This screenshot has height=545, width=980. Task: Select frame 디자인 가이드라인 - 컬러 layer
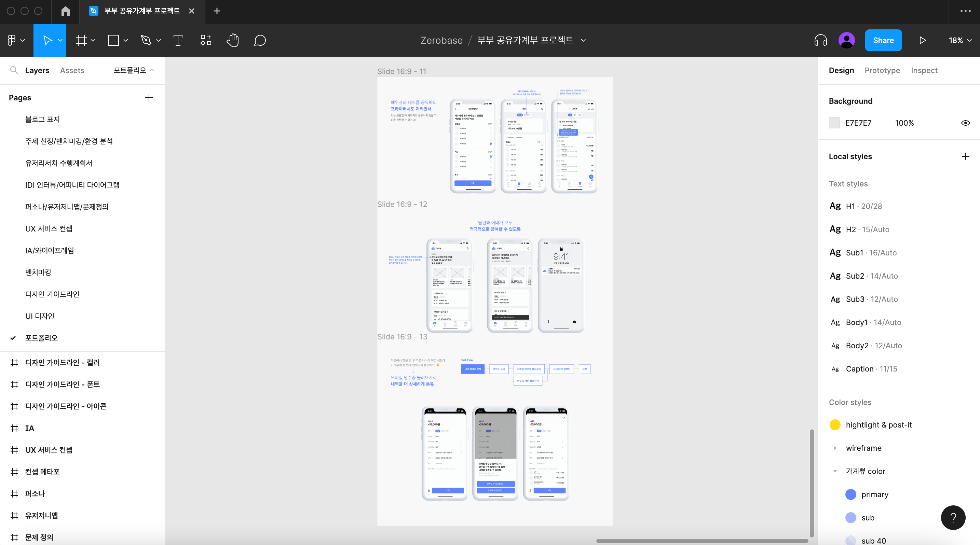point(63,363)
